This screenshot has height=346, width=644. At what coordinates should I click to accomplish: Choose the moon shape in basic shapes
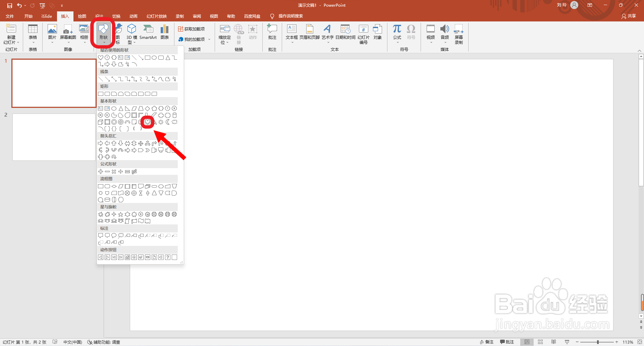(x=168, y=122)
